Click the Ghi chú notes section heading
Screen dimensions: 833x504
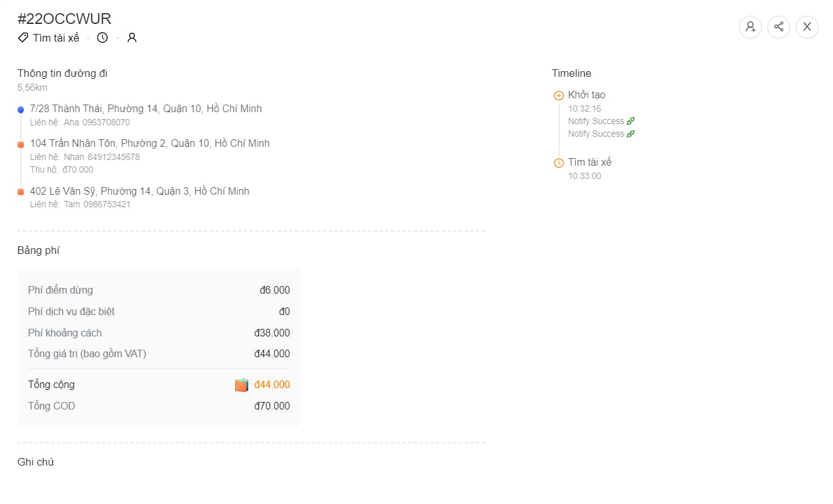35,462
